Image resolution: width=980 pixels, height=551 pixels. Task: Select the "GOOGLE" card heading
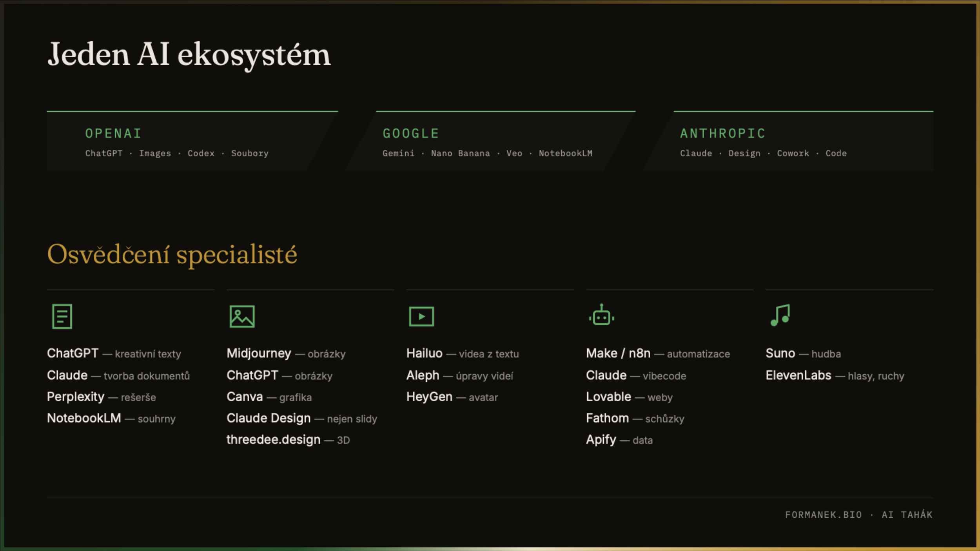point(411,134)
